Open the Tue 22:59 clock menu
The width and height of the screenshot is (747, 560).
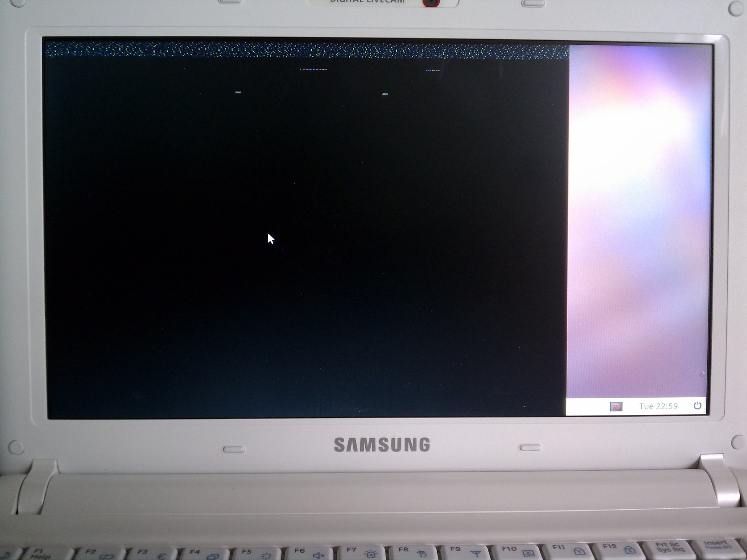tap(658, 406)
